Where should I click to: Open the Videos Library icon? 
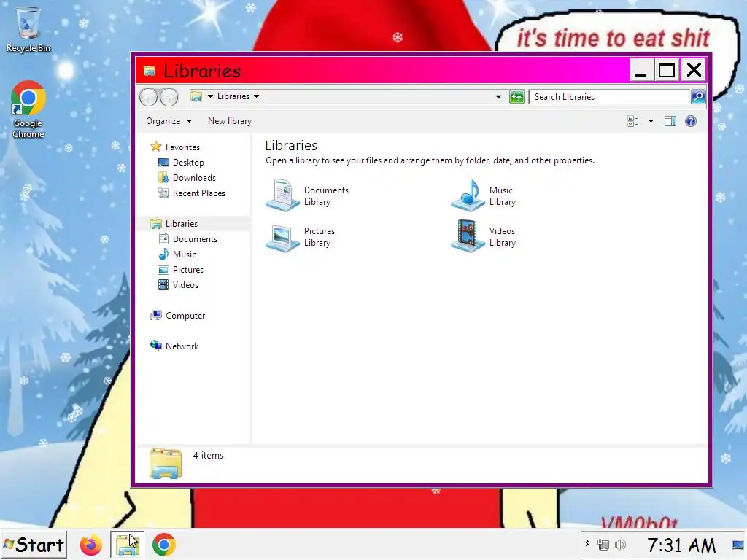click(x=468, y=236)
